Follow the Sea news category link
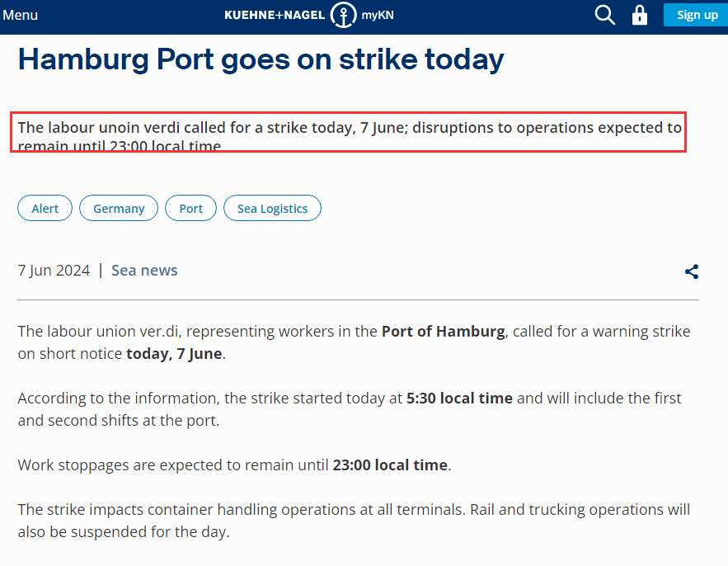This screenshot has width=728, height=566. [144, 271]
